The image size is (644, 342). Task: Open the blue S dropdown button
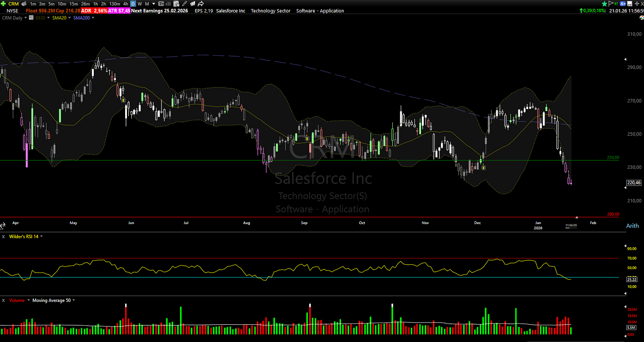coord(623,4)
